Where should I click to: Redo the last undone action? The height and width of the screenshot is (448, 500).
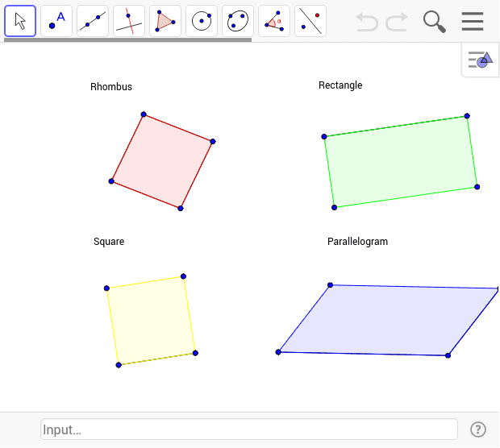(397, 22)
